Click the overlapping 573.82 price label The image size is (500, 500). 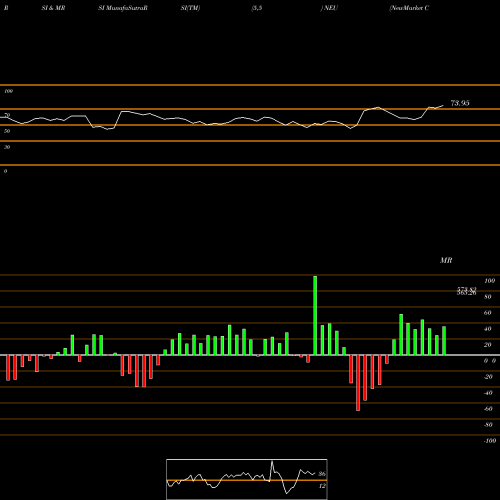[467, 289]
